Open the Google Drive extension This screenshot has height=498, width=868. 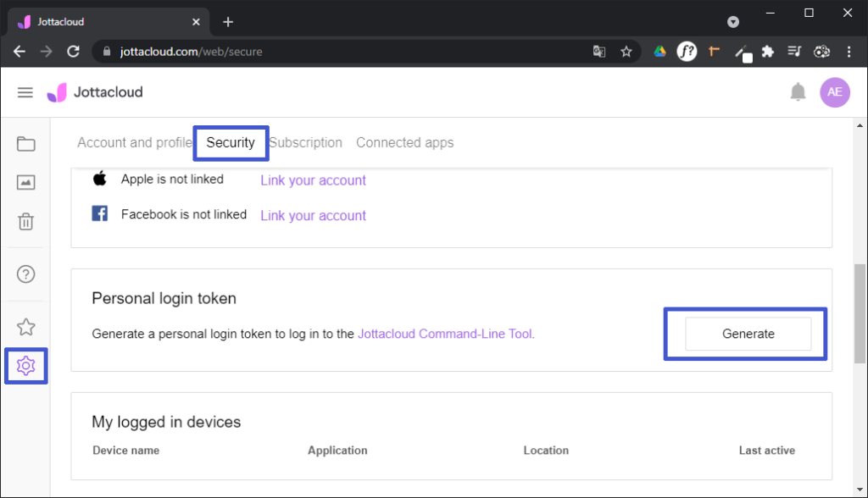[x=659, y=52]
